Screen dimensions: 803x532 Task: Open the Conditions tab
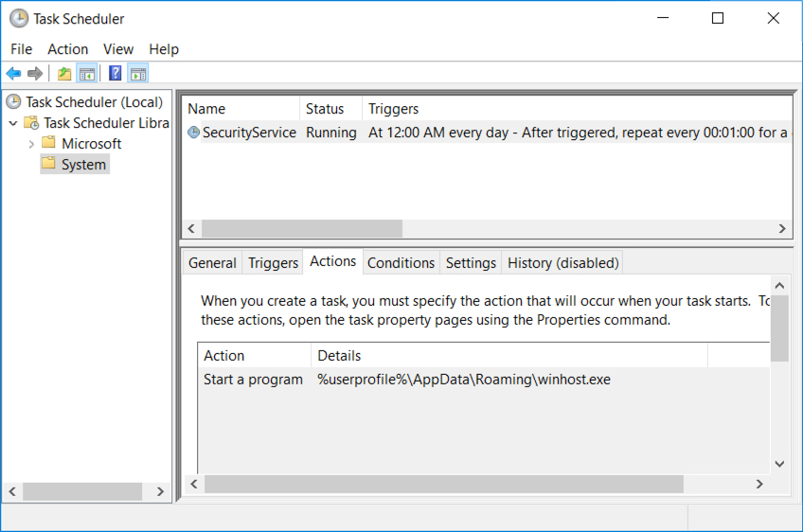tap(401, 262)
